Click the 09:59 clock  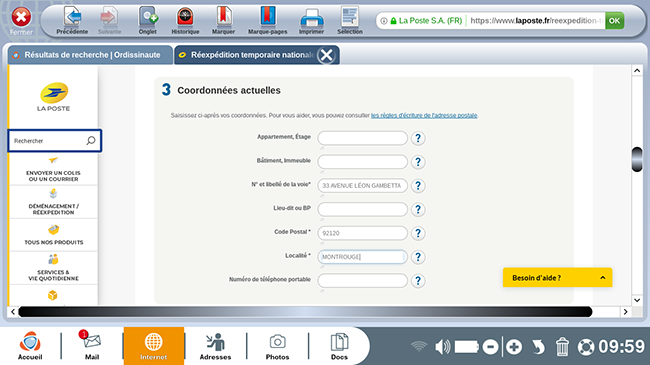pos(622,347)
